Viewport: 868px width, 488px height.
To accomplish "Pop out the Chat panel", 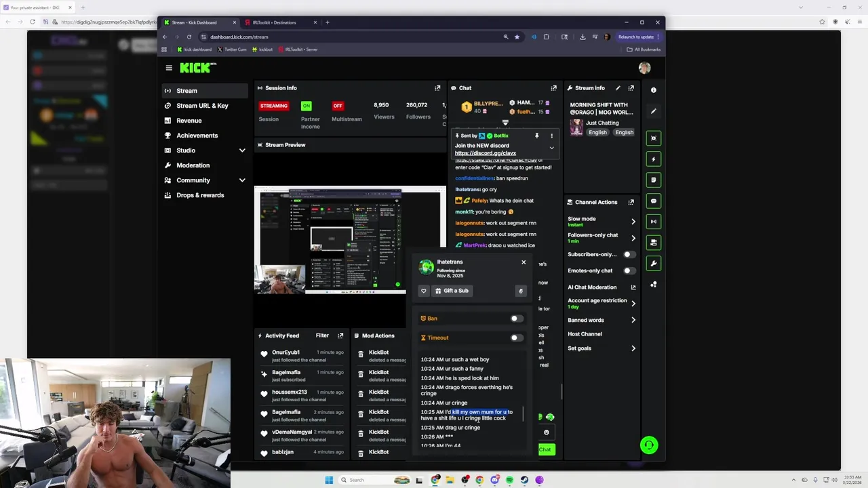I will pyautogui.click(x=553, y=88).
